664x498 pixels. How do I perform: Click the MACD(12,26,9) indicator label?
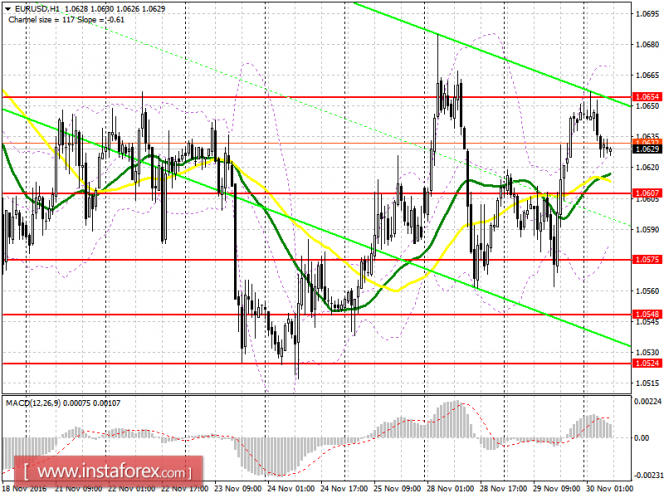[x=33, y=403]
